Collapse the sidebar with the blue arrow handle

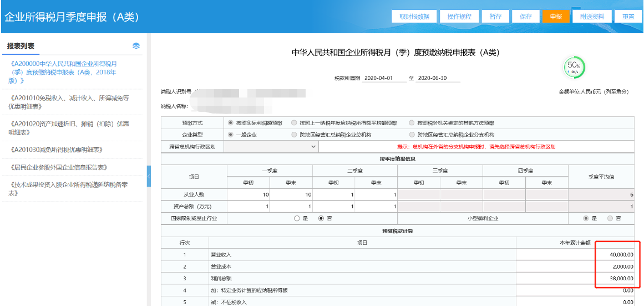(149, 176)
